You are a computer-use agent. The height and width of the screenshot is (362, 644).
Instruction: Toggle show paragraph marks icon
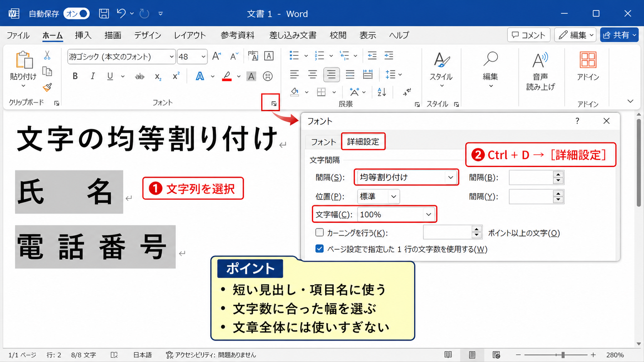[407, 92]
